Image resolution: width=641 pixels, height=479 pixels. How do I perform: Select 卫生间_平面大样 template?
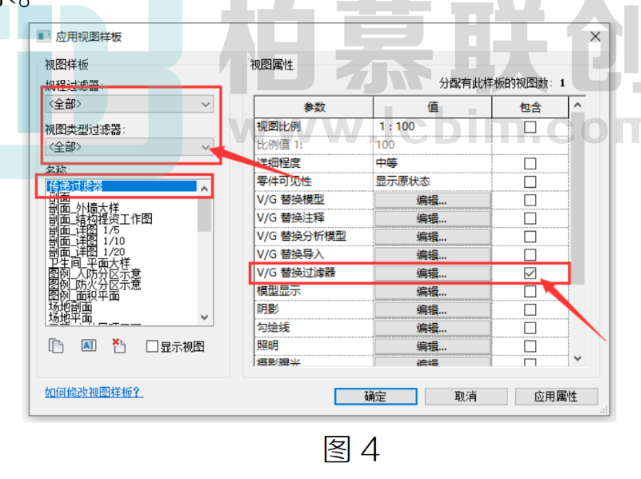tap(89, 263)
